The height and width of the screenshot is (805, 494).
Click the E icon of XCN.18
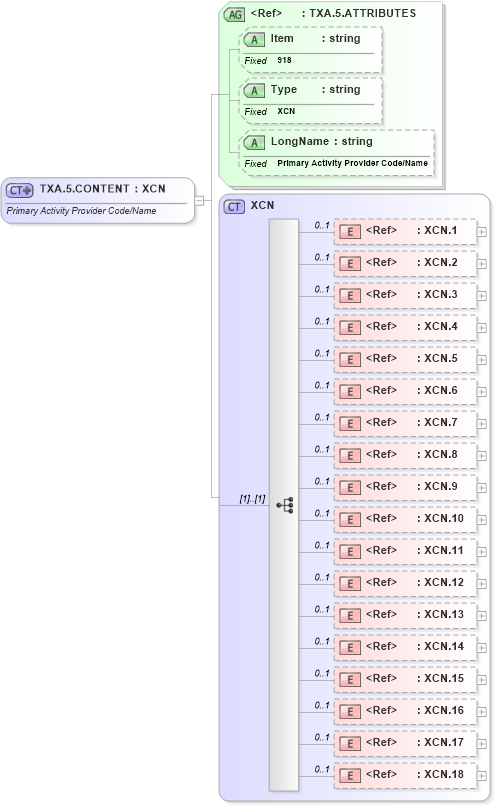pos(350,776)
